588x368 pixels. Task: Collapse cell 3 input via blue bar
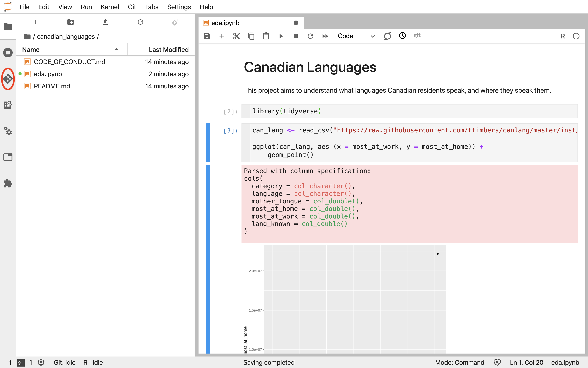tap(208, 143)
